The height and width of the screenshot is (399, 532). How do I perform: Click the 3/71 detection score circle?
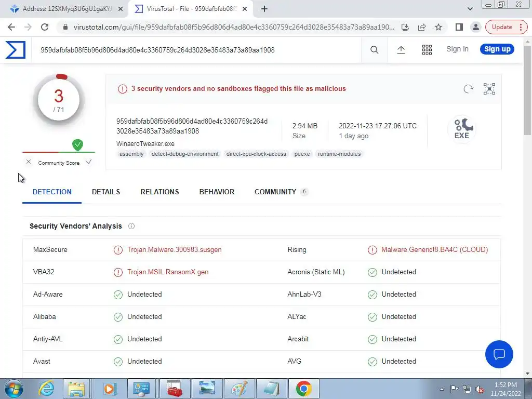[59, 100]
